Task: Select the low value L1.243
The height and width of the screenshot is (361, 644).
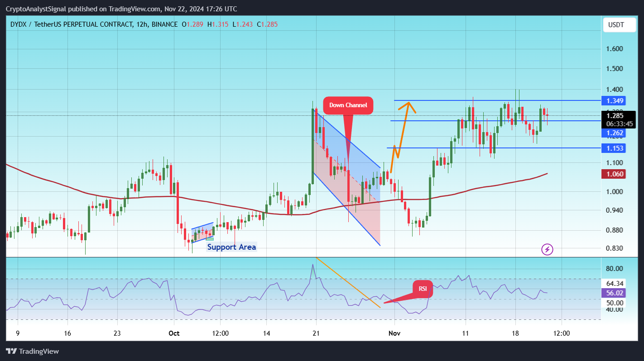Action: [243, 24]
